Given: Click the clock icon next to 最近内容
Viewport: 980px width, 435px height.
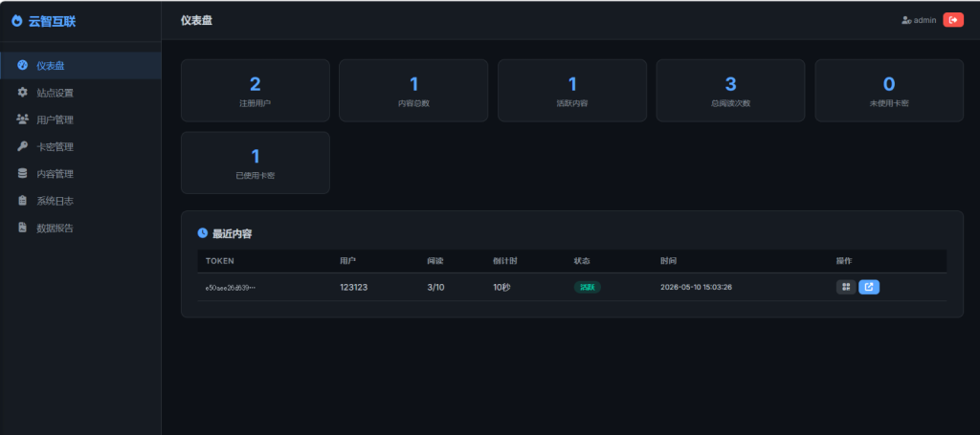Looking at the screenshot, I should click(203, 232).
